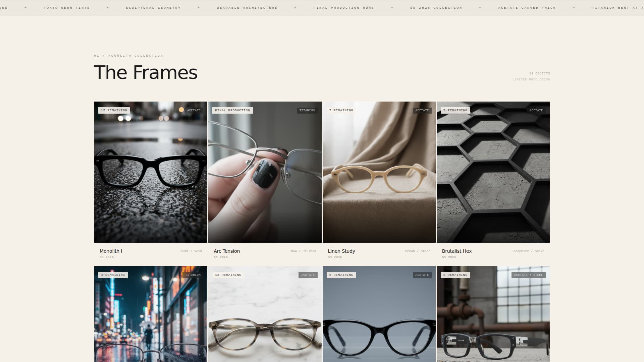Open the 18 Remaining marble tortoise frames photo
Viewport: 644px width, 362px height.
point(265,314)
